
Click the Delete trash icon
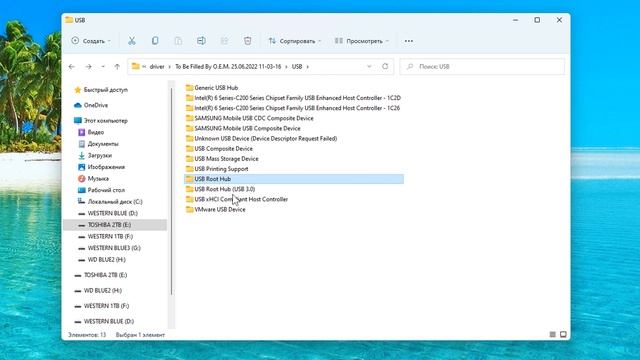point(247,41)
